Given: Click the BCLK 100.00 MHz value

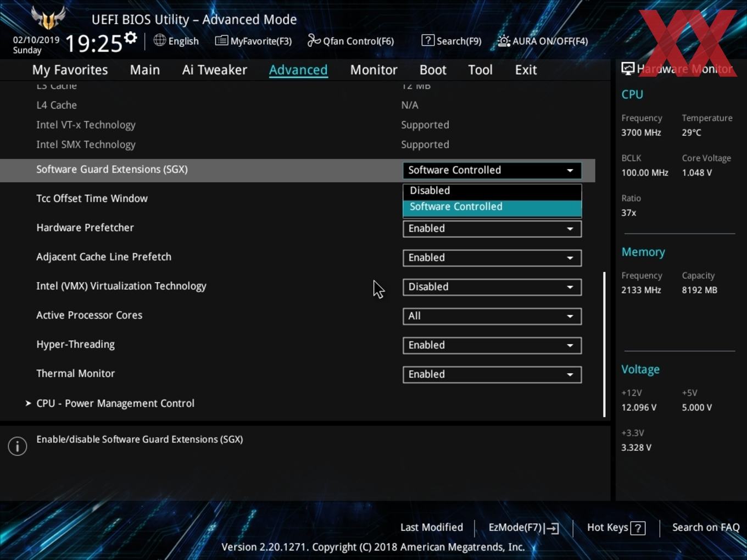Looking at the screenshot, I should point(645,172).
